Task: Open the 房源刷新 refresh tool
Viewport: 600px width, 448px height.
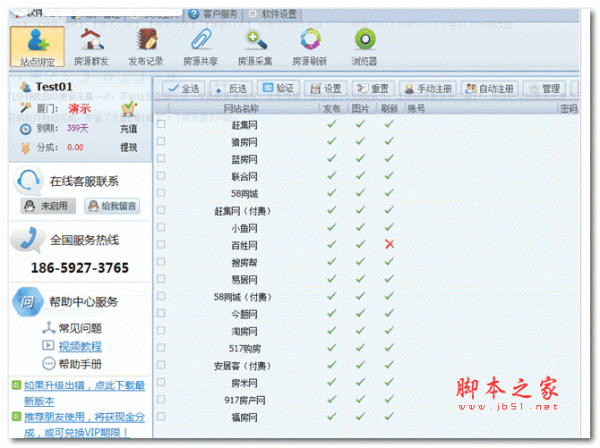Action: pos(310,46)
